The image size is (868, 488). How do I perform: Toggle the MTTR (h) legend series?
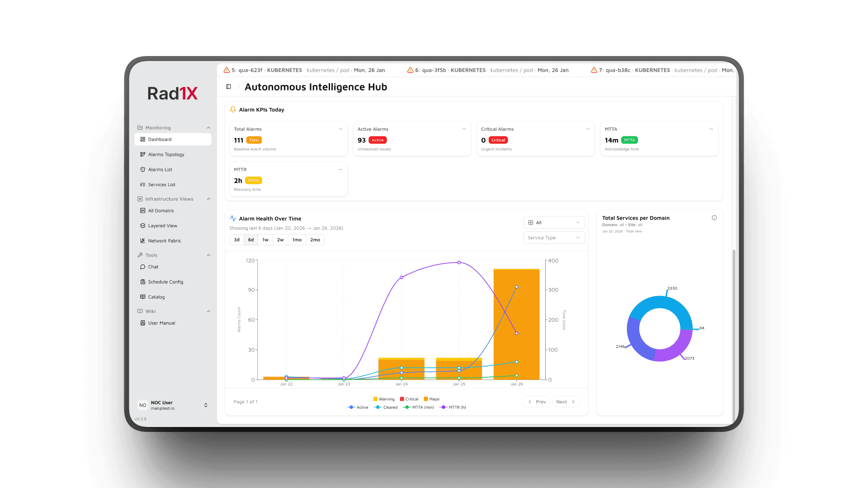coord(453,408)
